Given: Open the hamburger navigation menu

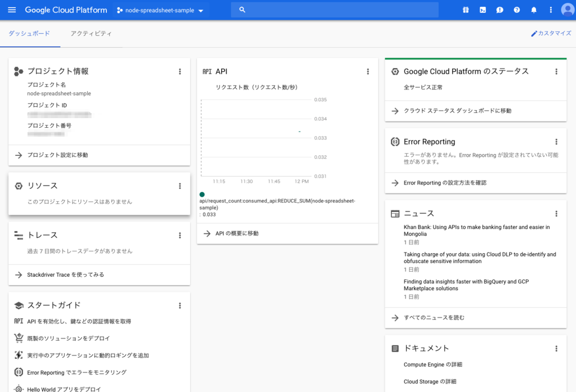Looking at the screenshot, I should [x=12, y=10].
